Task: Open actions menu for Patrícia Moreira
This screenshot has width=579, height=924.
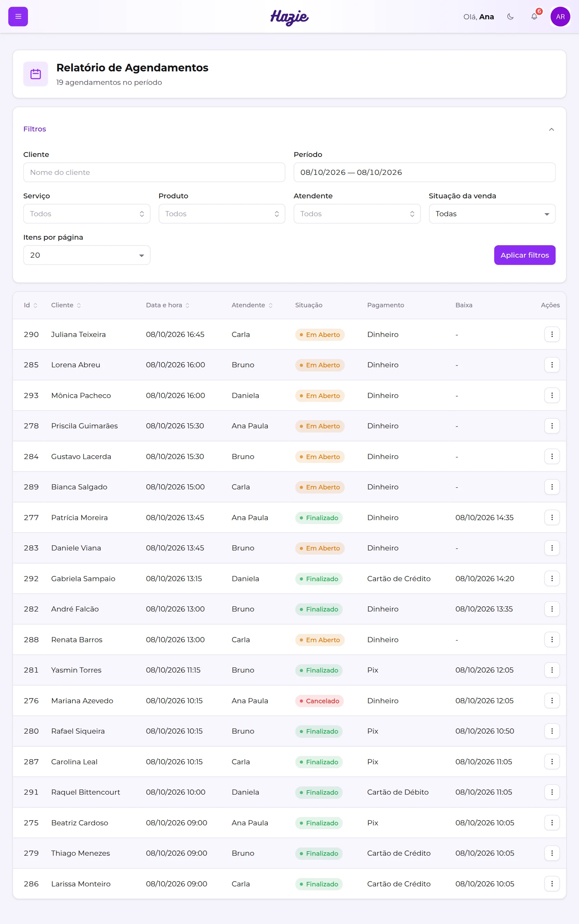Action: pyautogui.click(x=552, y=518)
